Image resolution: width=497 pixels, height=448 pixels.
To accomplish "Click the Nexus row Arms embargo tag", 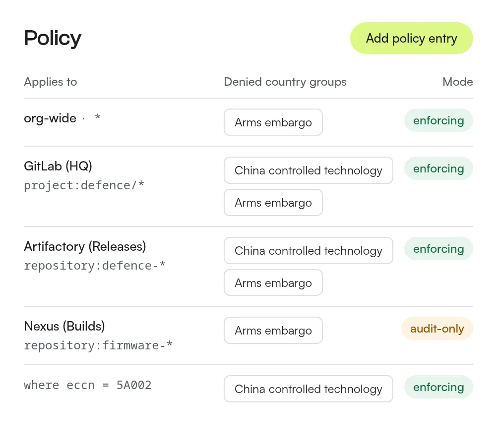I will coord(273,331).
